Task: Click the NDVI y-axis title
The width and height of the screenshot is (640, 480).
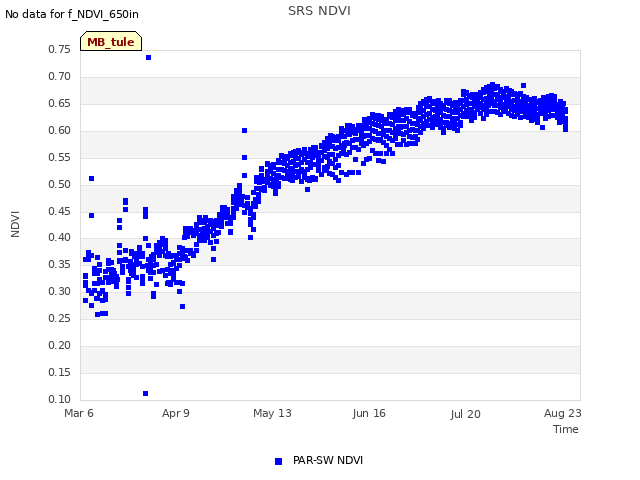Action: pyautogui.click(x=15, y=224)
